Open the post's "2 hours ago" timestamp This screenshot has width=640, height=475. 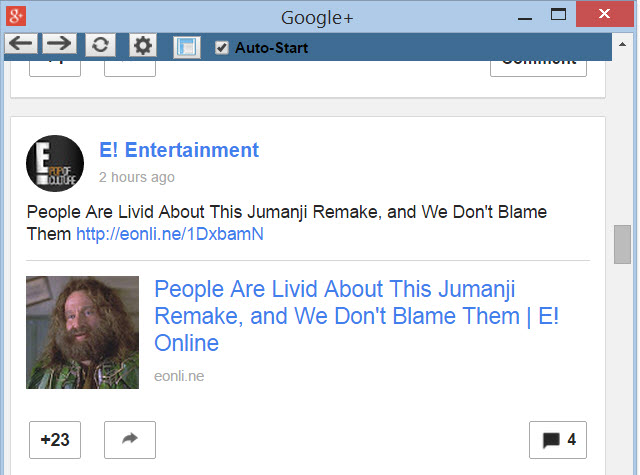pyautogui.click(x=136, y=177)
